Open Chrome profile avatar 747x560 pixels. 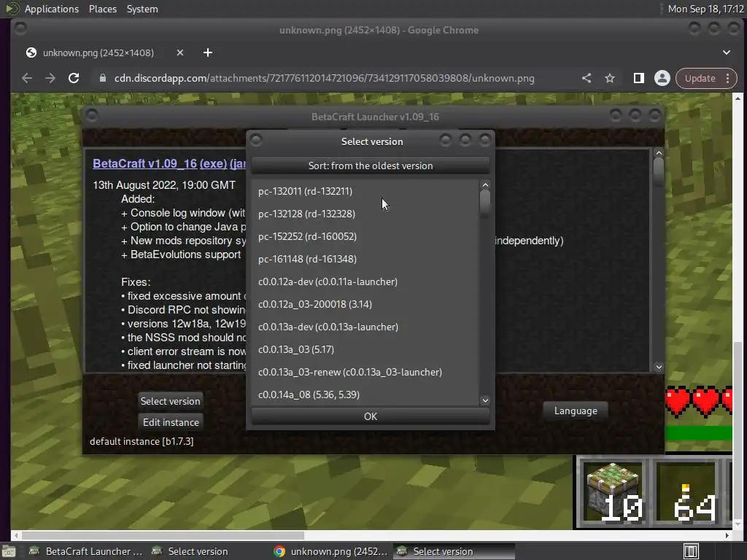pos(662,78)
